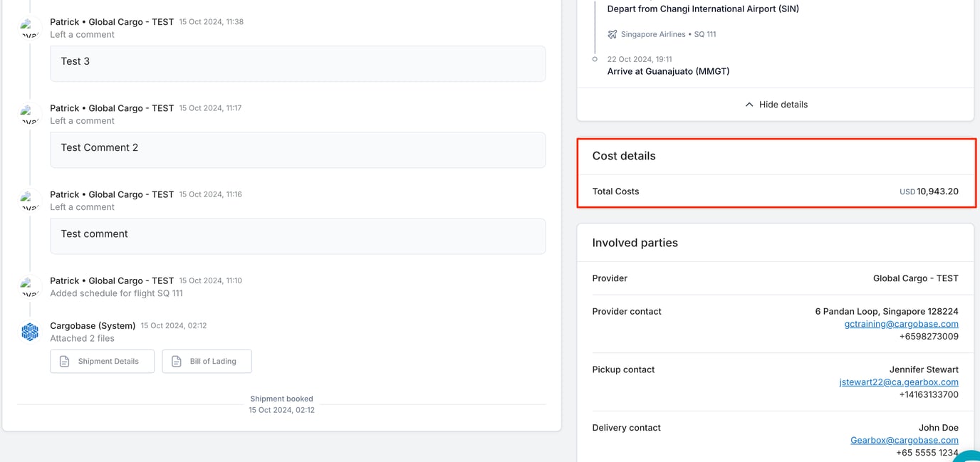The height and width of the screenshot is (462, 980).
Task: Click the phone number +6598273009
Action: [x=928, y=335]
